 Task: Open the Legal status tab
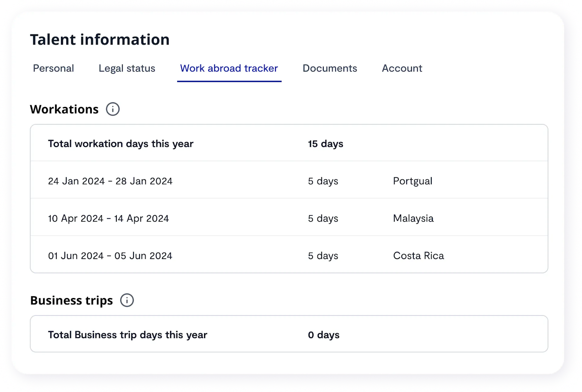[x=127, y=68]
